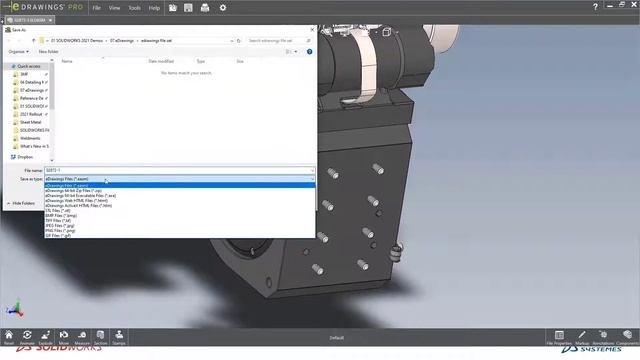The image size is (640, 360).
Task: Select Quick access in navigation pane
Action: [29, 66]
